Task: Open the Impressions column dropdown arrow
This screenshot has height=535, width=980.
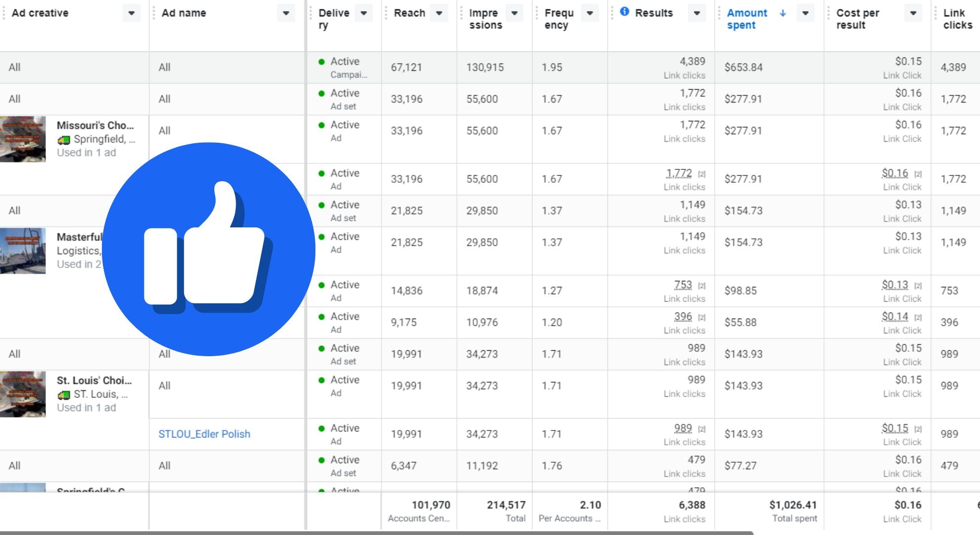Action: [514, 13]
